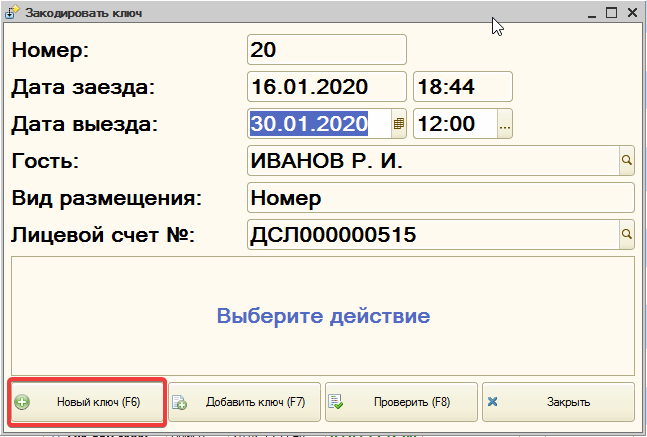
Task: Click the departure time field 12:00
Action: (x=456, y=123)
